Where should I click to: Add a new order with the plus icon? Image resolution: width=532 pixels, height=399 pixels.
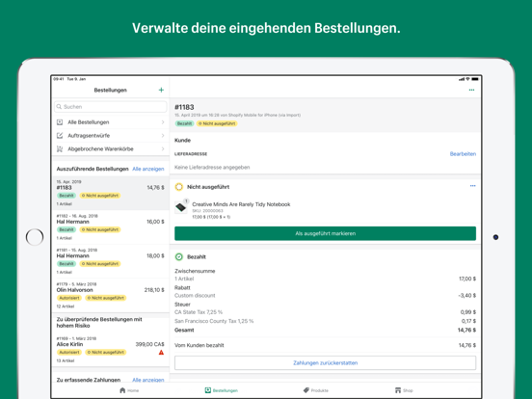pos(161,90)
